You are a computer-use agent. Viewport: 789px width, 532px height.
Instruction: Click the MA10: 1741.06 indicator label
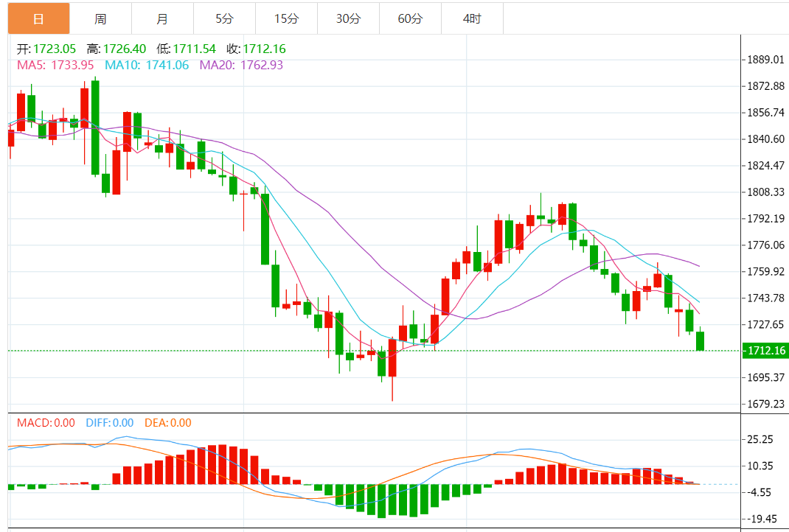click(x=147, y=65)
